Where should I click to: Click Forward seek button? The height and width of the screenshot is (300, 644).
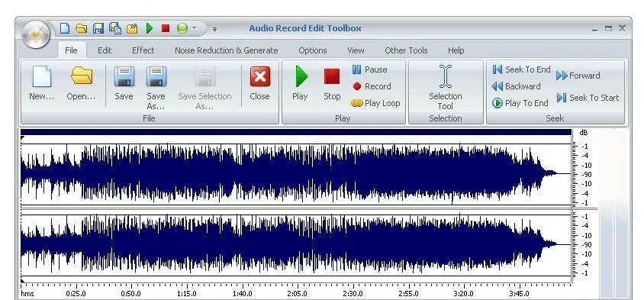[x=578, y=76]
